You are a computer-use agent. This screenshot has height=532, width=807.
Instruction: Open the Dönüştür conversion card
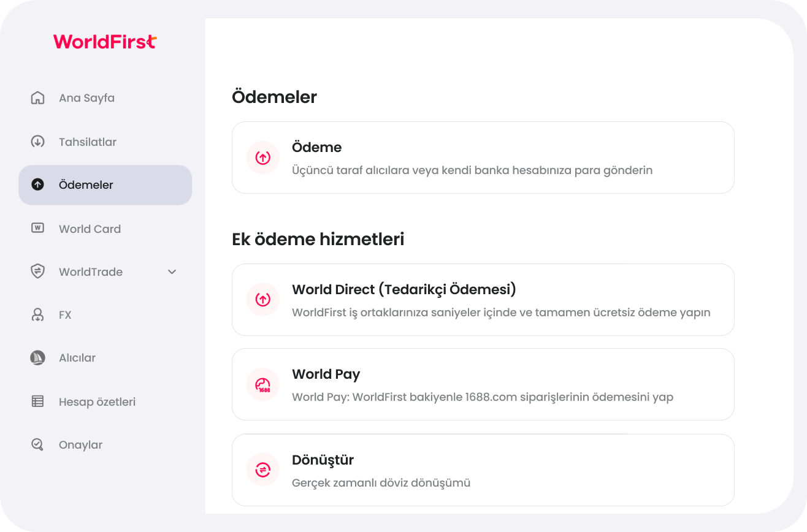click(x=483, y=470)
